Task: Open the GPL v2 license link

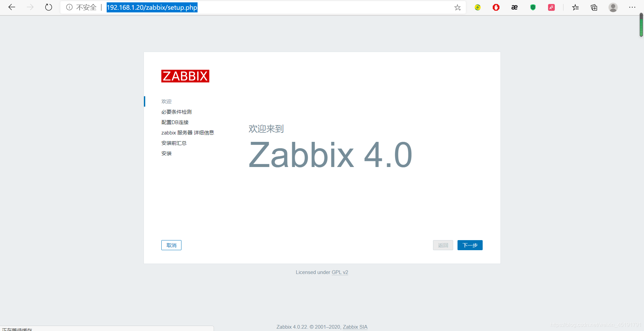Action: pos(340,272)
